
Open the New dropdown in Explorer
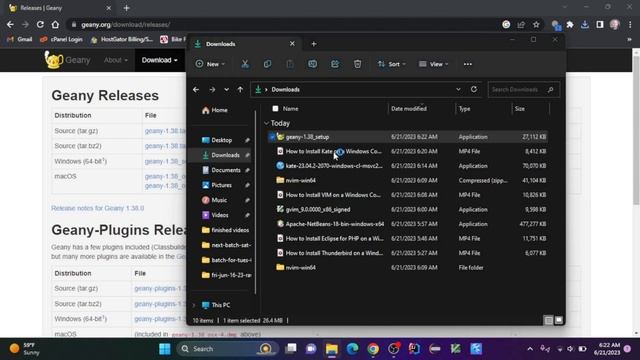tap(210, 64)
